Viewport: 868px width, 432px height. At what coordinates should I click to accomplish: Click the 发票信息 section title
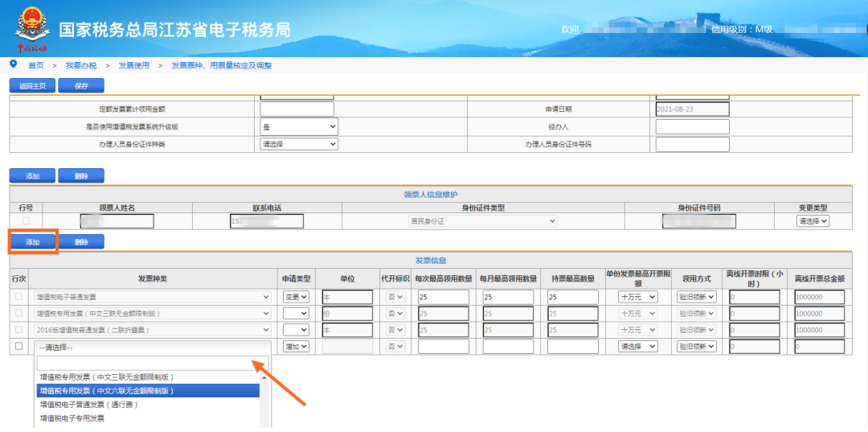tap(431, 260)
